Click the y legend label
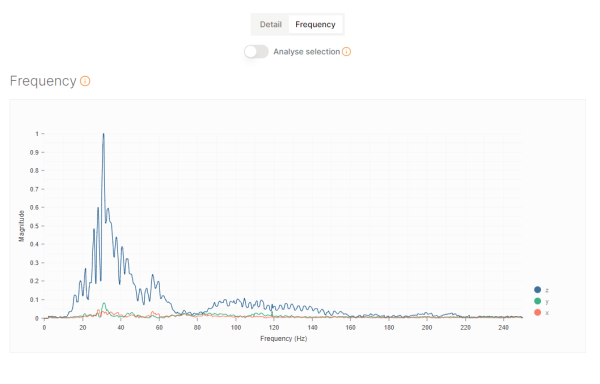 tap(547, 301)
